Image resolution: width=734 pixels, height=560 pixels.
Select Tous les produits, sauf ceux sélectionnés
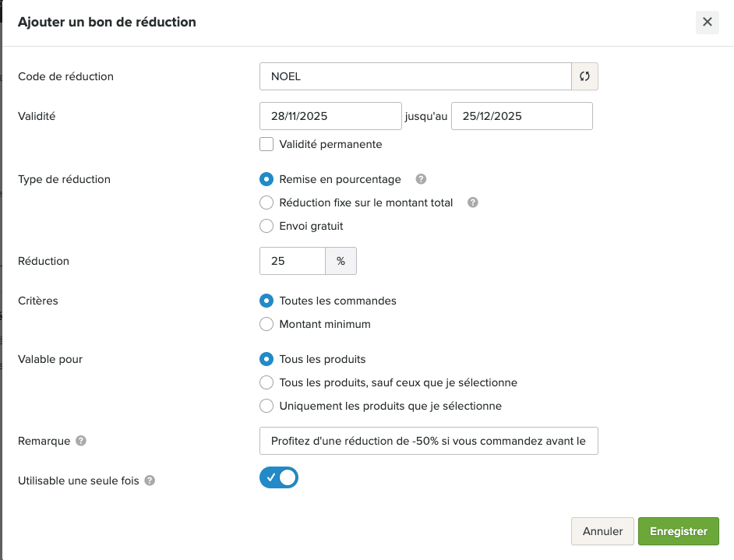point(266,382)
